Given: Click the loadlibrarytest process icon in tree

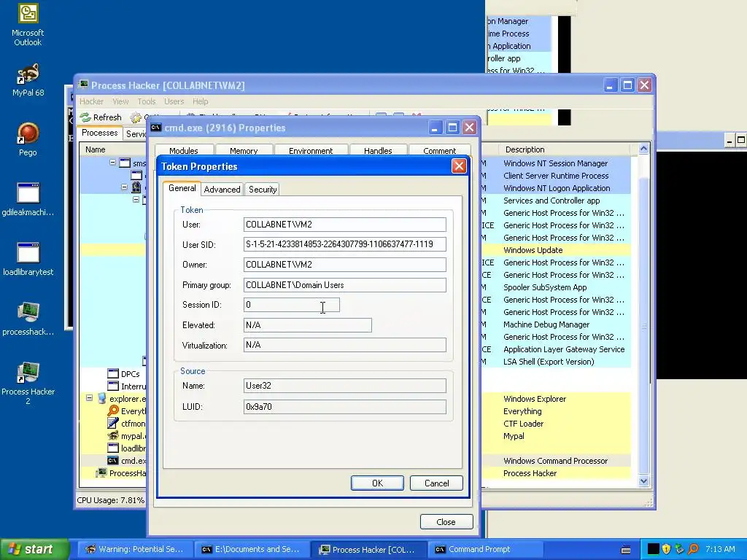Looking at the screenshot, I should [x=113, y=448].
